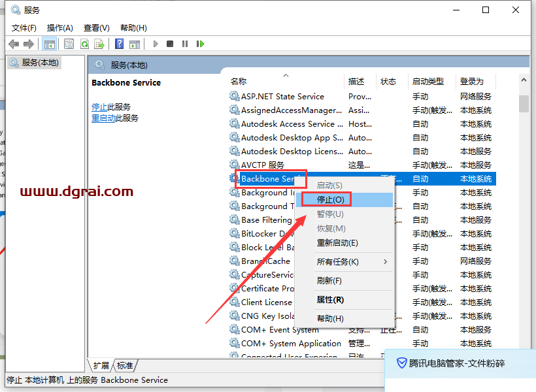
Task: Click the gear icon of ASP.NET State Service
Action: click(234, 96)
